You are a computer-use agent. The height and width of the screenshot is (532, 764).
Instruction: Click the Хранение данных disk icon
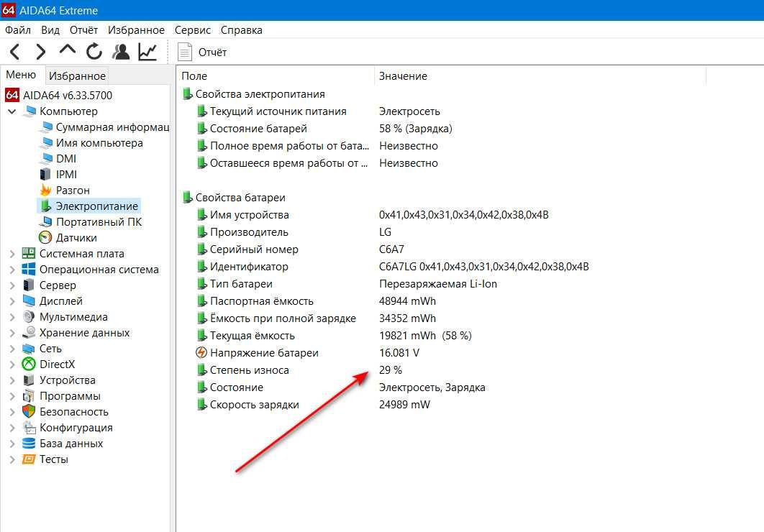[29, 332]
